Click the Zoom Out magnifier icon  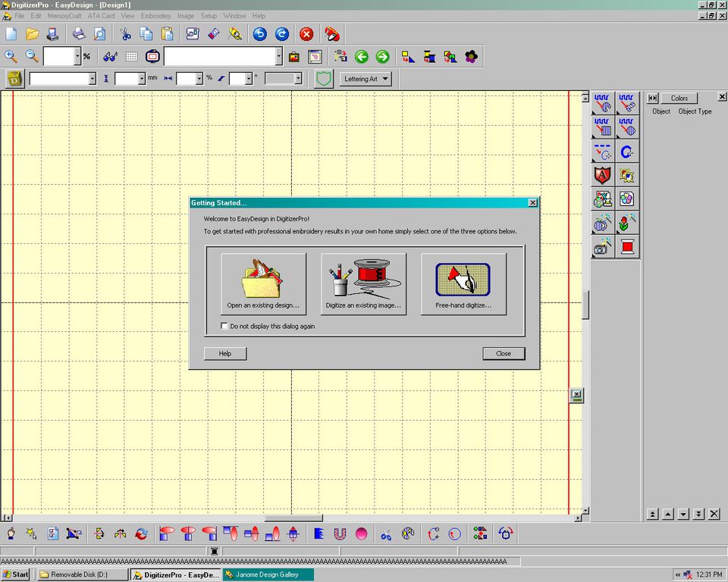[32, 57]
